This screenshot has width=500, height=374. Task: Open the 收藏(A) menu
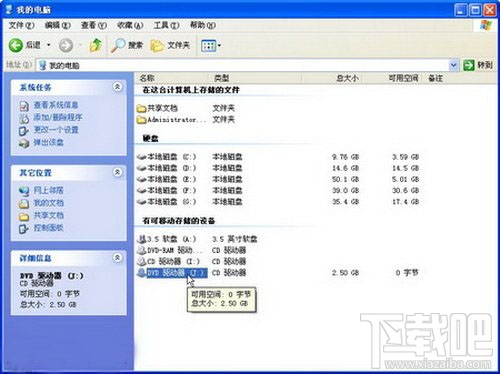130,25
